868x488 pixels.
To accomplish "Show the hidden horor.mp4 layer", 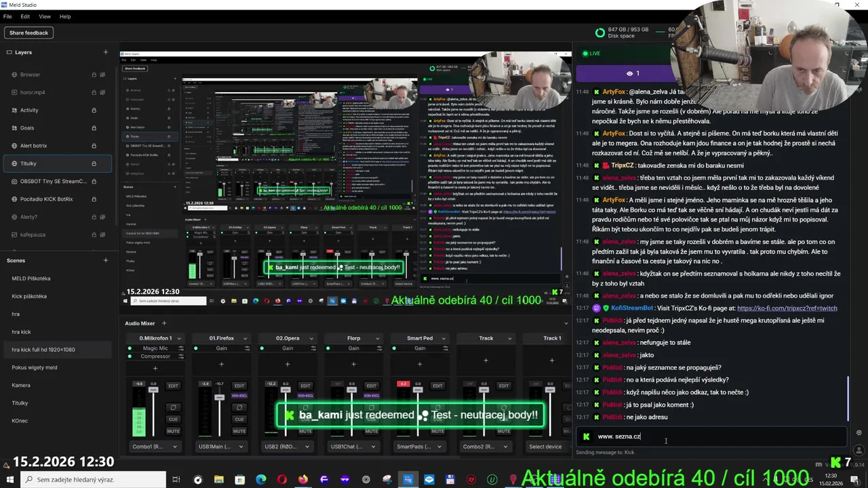I will pos(102,92).
